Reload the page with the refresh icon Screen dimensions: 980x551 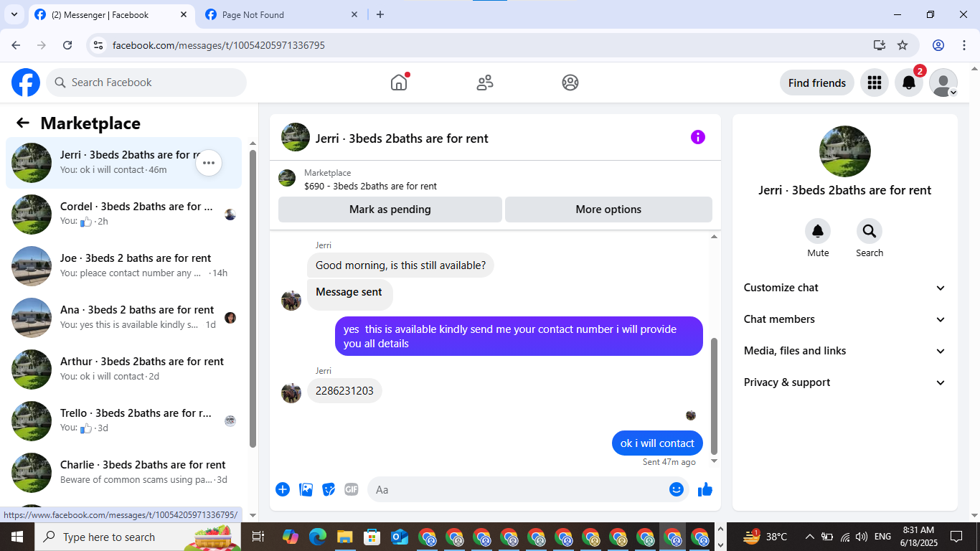67,45
